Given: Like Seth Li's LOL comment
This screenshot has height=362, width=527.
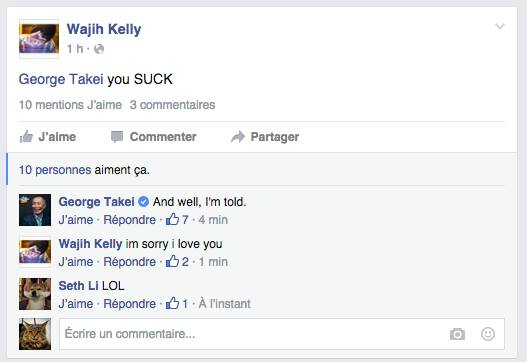Looking at the screenshot, I should coord(76,304).
